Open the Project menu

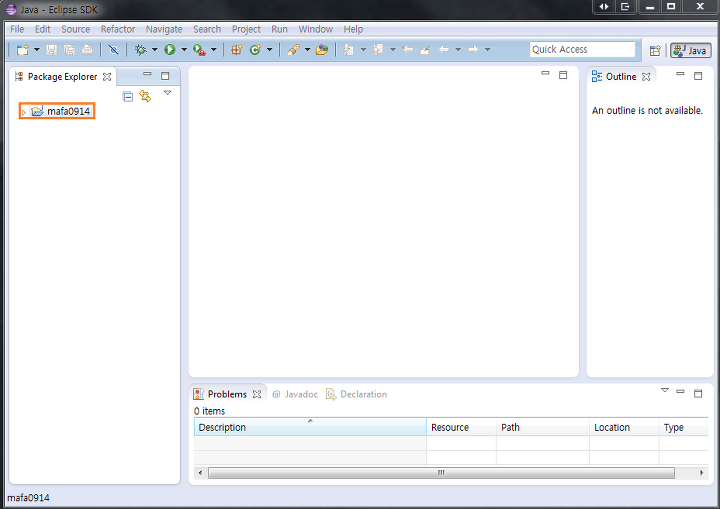pos(246,29)
